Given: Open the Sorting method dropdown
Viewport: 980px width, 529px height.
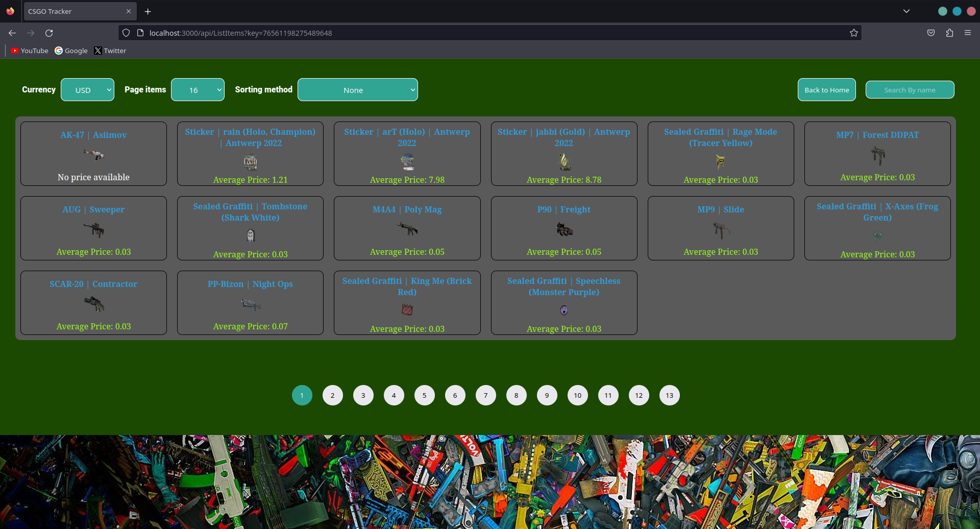Looking at the screenshot, I should point(357,89).
